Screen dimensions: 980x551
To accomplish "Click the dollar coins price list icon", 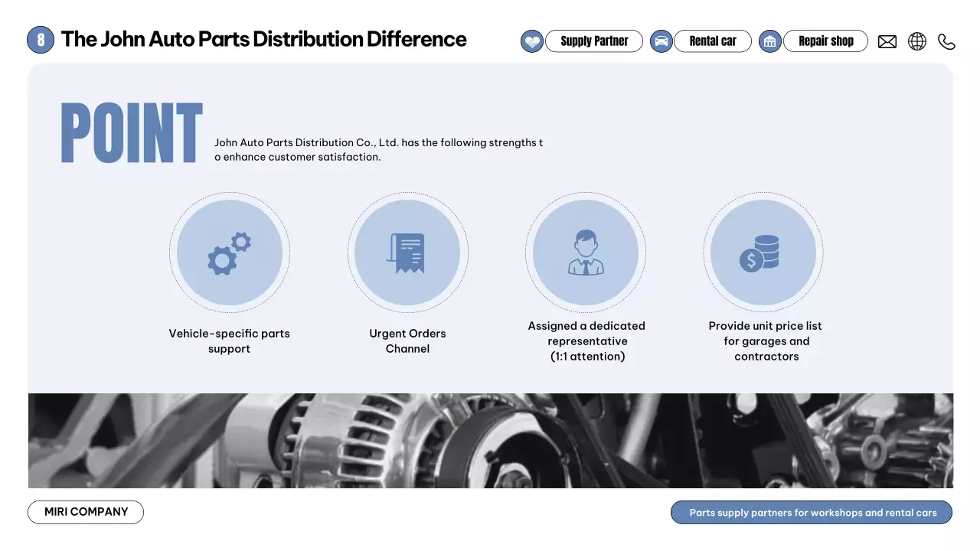I will (763, 253).
